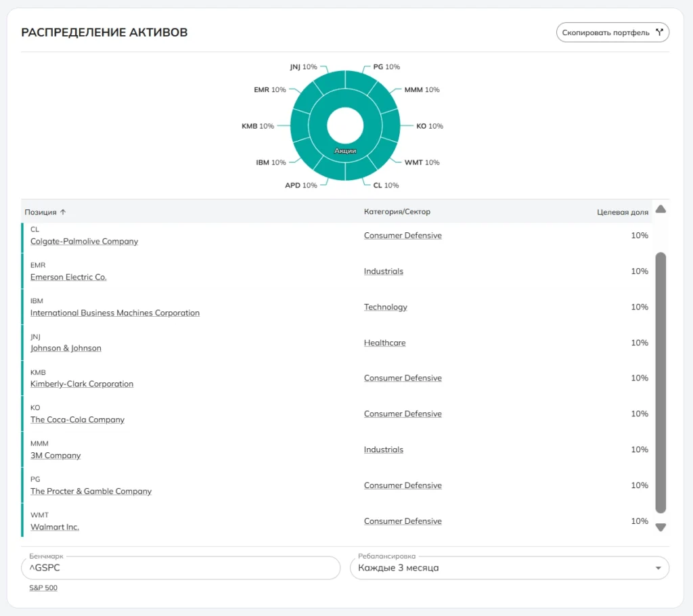The image size is (693, 616).
Task: Click the CL ticker in the table
Action: (x=35, y=229)
